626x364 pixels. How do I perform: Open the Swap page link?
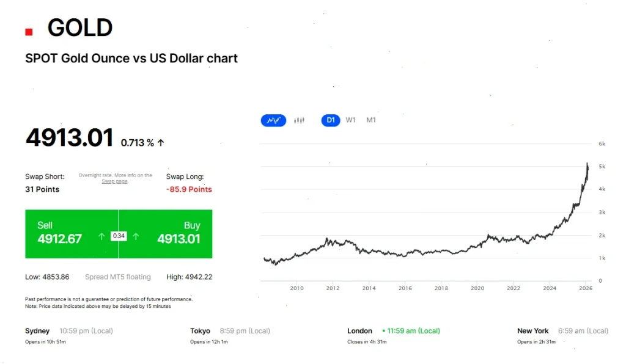114,181
